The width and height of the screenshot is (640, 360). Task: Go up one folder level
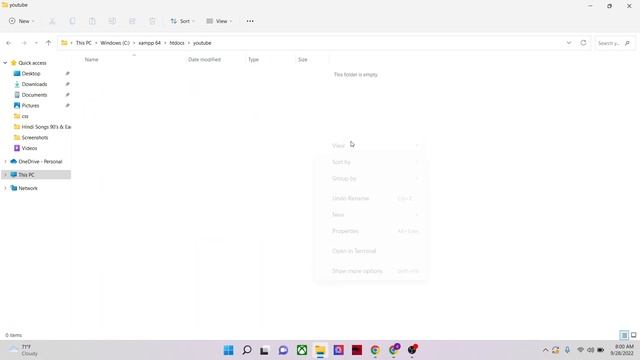(x=49, y=43)
